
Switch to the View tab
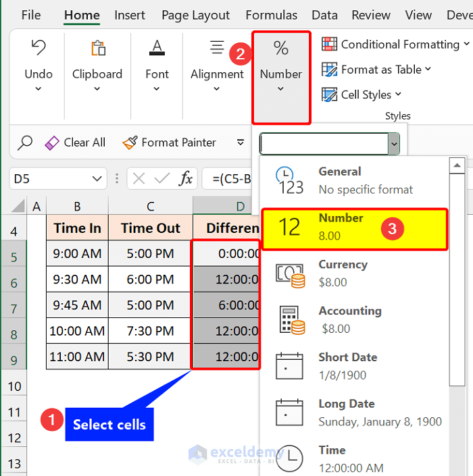pyautogui.click(x=418, y=15)
